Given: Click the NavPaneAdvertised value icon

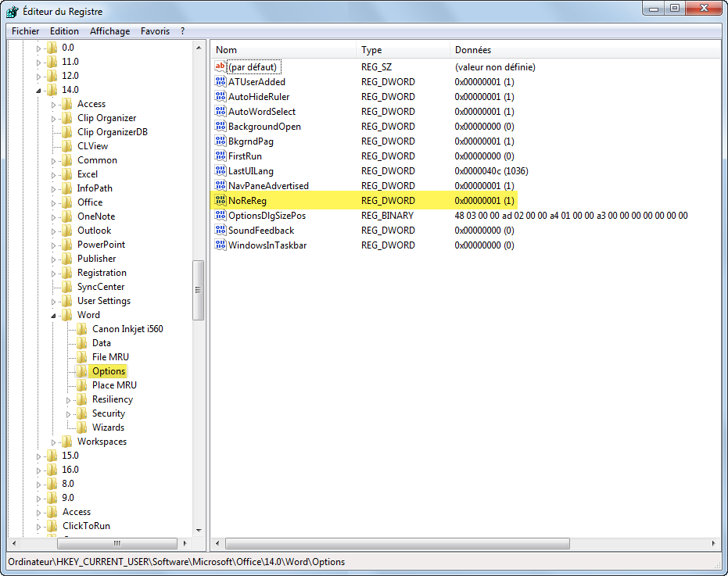Looking at the screenshot, I should pos(220,186).
